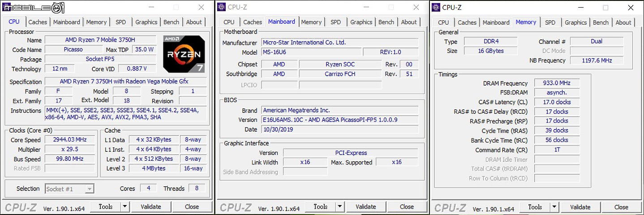The image size is (644, 215).
Task: Click the Level 3 cache value 4 MBytes
Action: (x=154, y=168)
